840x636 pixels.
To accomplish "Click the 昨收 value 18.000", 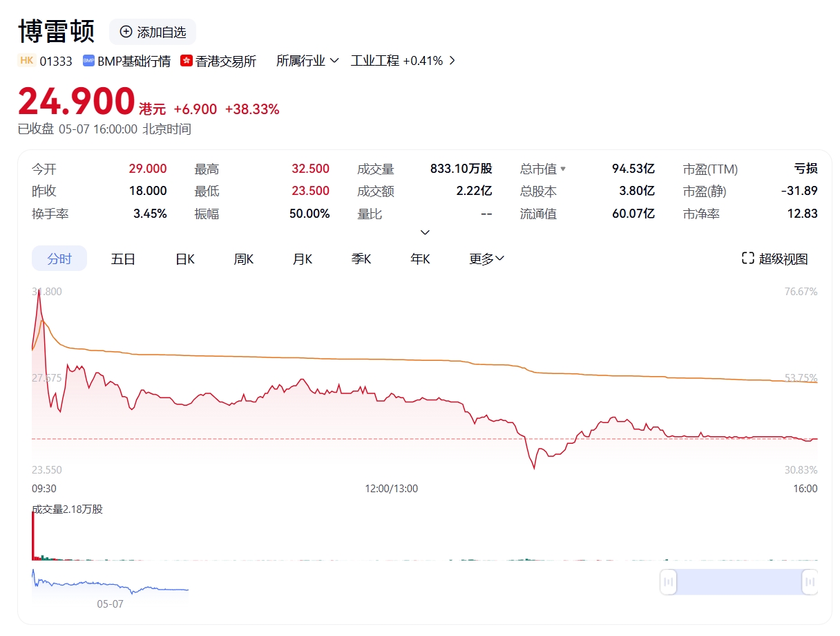I will pyautogui.click(x=148, y=191).
